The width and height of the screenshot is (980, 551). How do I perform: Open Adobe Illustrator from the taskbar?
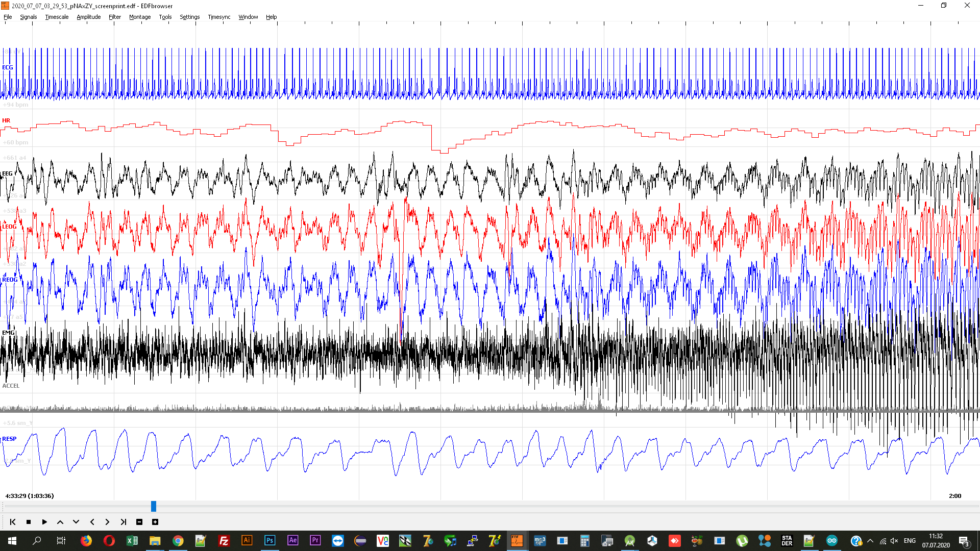pyautogui.click(x=247, y=541)
